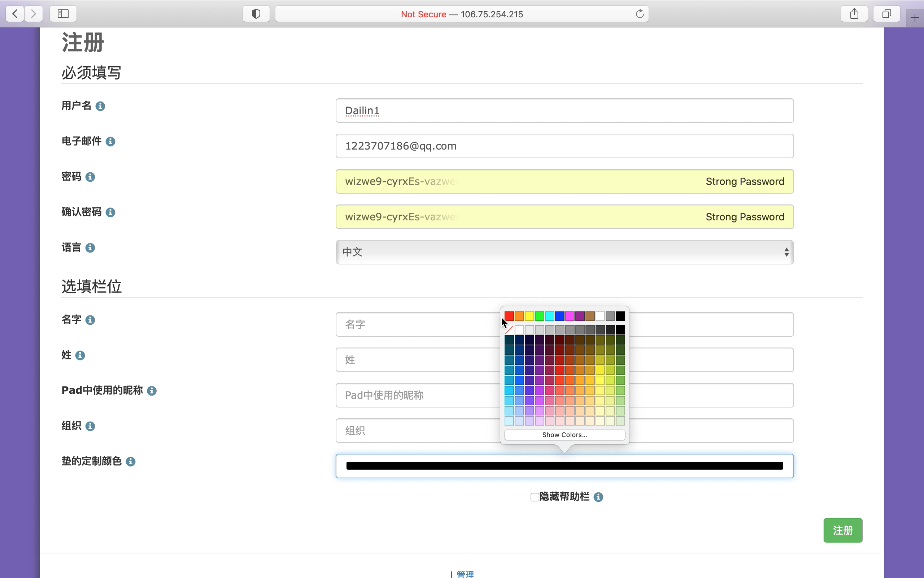
Task: Select the no-color slashed swatch
Action: (509, 329)
